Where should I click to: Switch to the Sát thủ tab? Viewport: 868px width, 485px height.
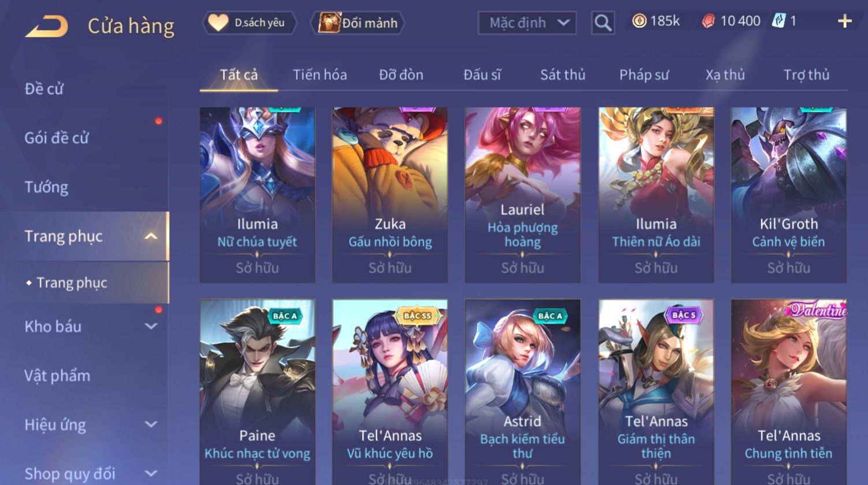click(x=562, y=75)
